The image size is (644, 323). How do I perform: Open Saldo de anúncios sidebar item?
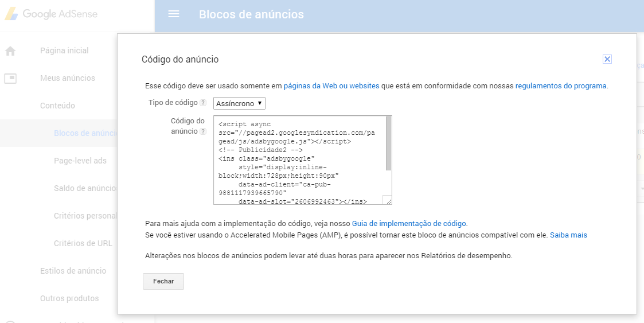(85, 188)
